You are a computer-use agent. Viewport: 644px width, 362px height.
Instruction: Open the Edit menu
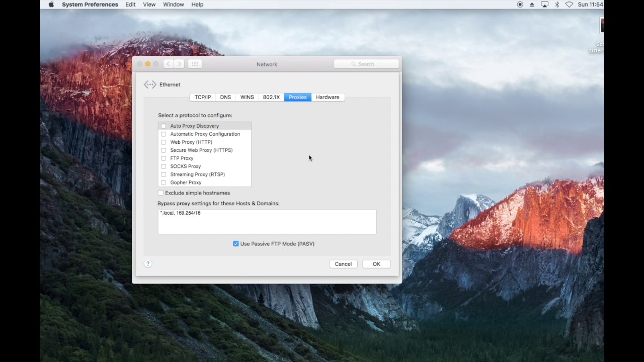[130, 5]
